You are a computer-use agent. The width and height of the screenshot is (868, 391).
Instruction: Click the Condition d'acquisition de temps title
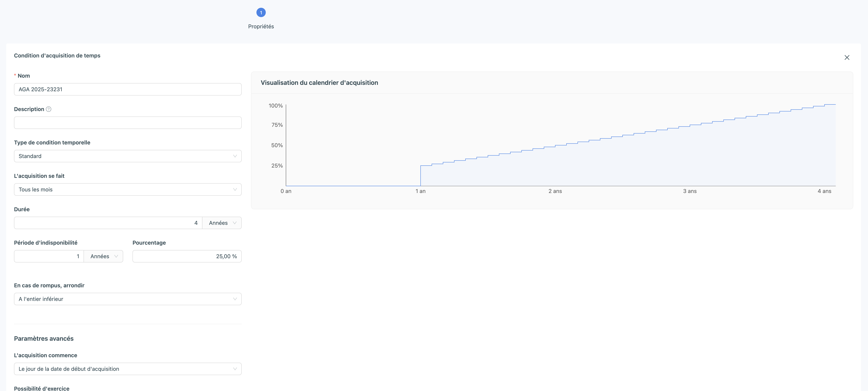click(57, 56)
